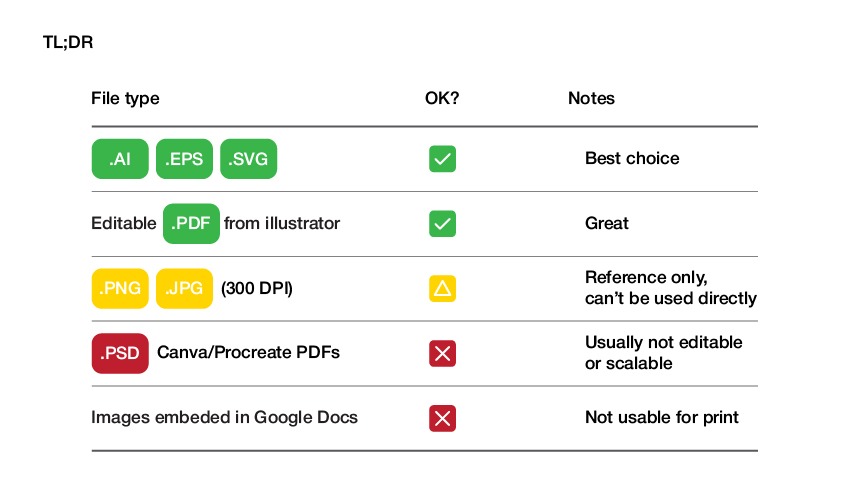The height and width of the screenshot is (499, 842).
Task: Click the green .PDF file badge
Action: coord(191,223)
